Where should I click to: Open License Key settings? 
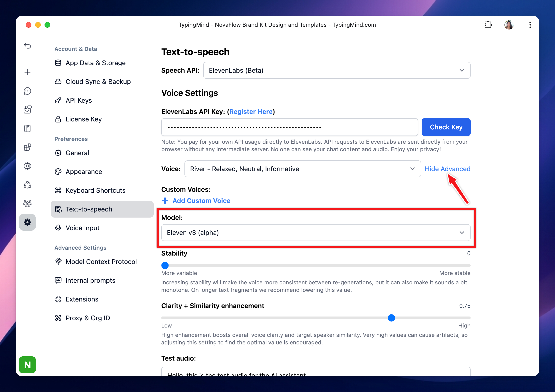(x=102, y=119)
